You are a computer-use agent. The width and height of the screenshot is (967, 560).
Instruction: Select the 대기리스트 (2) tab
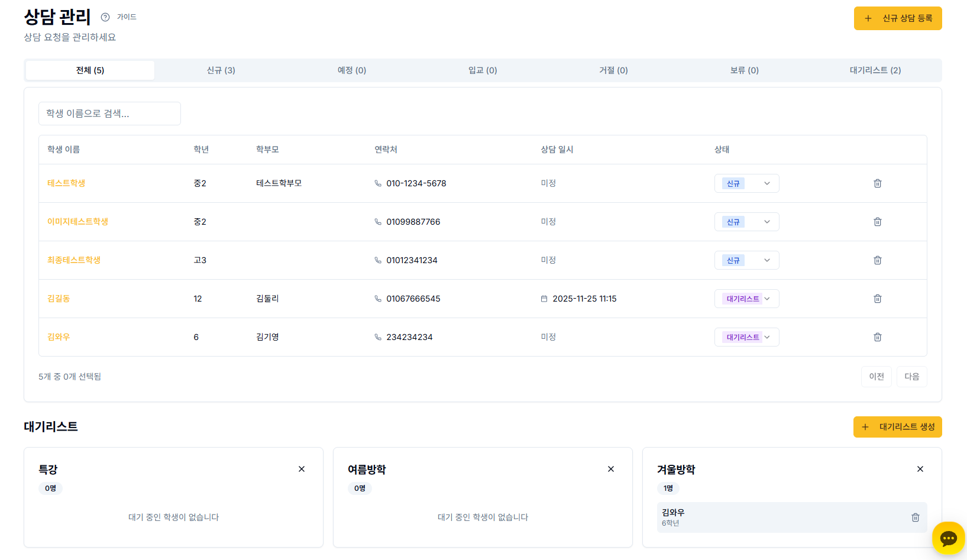pos(875,70)
